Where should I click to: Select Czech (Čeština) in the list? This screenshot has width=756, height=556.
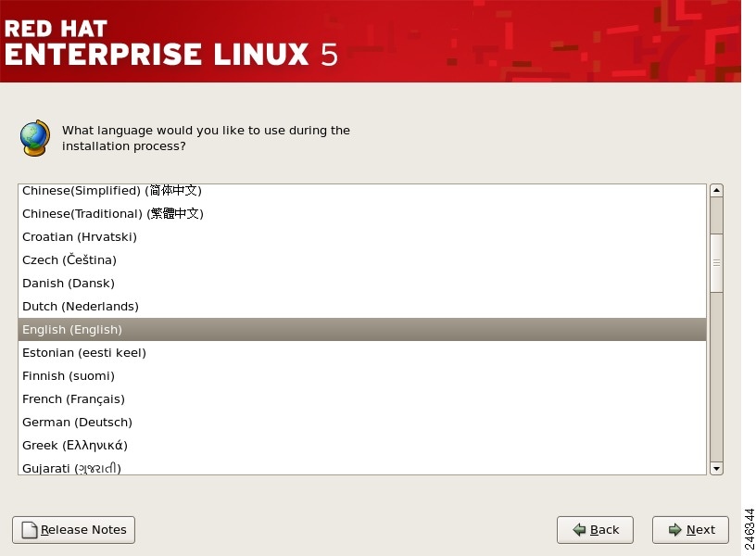click(69, 260)
